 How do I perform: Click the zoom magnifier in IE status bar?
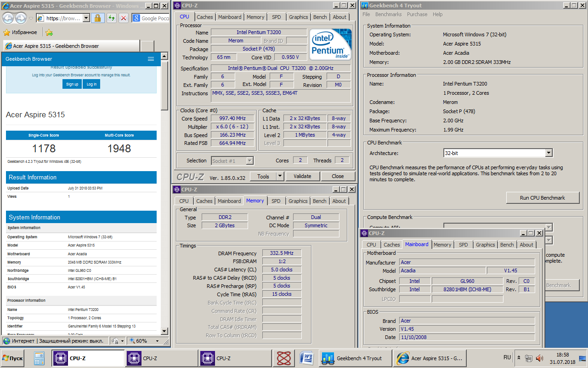(132, 341)
